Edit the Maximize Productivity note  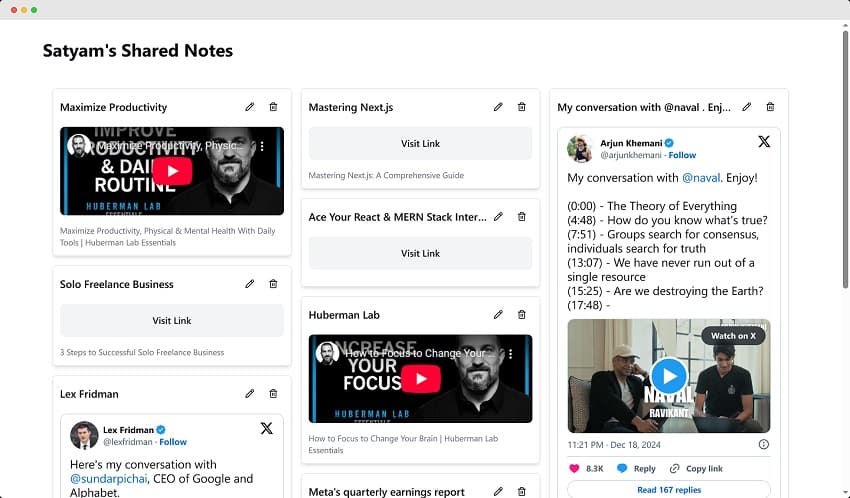coord(249,107)
